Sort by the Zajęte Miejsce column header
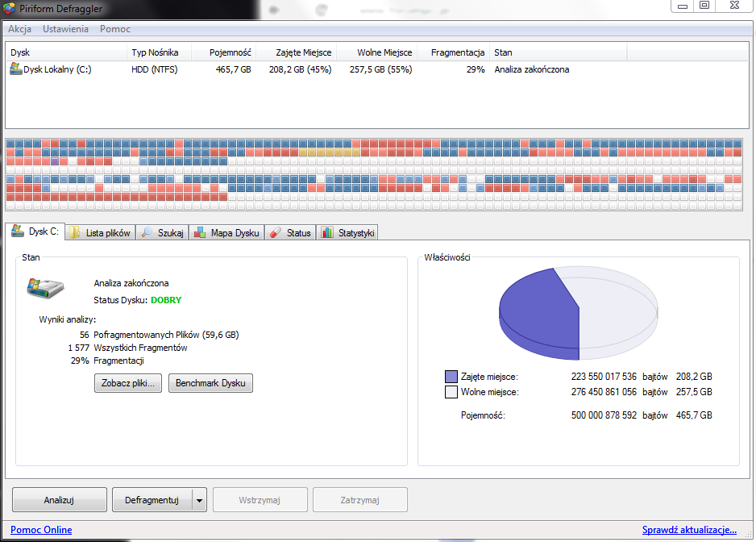 [296, 52]
